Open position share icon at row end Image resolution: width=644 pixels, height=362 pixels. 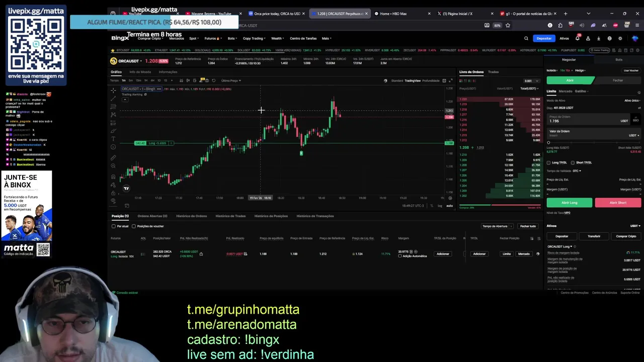[538, 254]
